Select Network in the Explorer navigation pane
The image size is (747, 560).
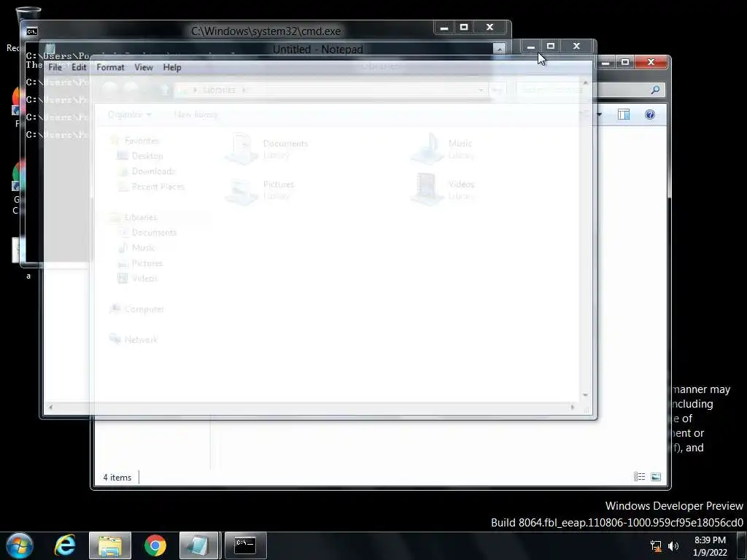coord(133,339)
